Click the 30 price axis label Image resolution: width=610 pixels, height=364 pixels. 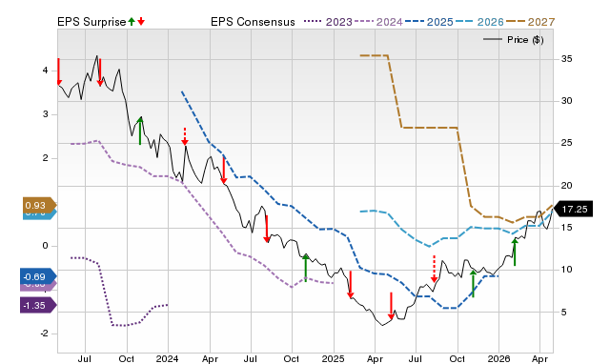(x=566, y=101)
